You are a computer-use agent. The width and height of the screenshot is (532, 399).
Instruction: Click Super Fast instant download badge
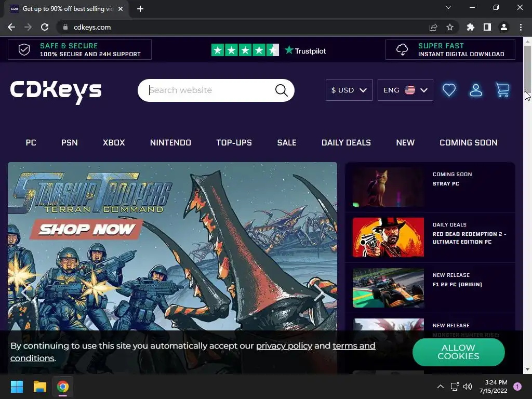tap(450, 49)
